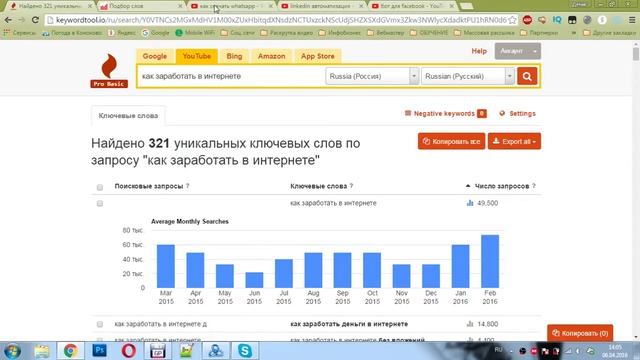Switch to the Подбор слов browser tab

click(141, 6)
